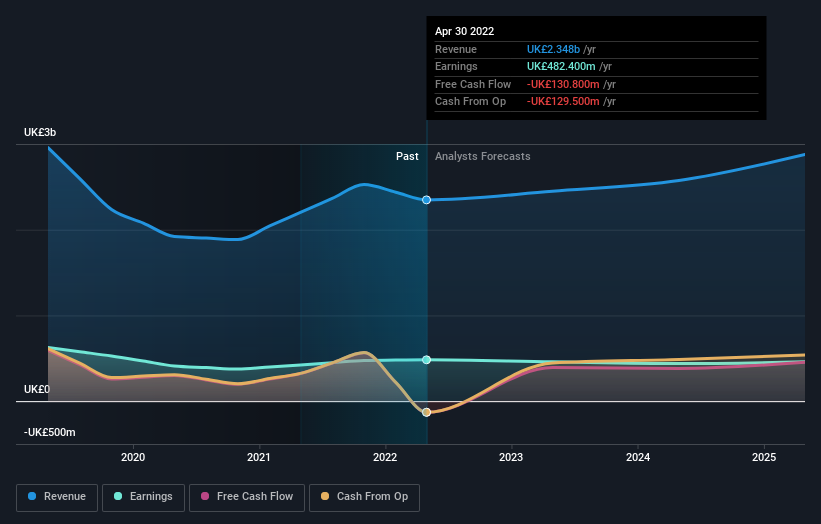Click the Earnings data point marker on chart
This screenshot has height=524, width=821.
pyautogui.click(x=427, y=360)
